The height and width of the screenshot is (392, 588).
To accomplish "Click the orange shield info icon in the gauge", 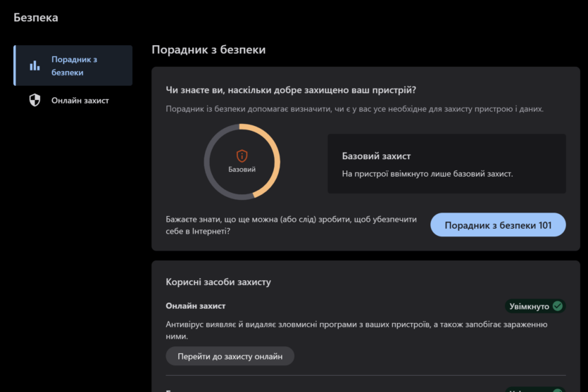I will 242,156.
